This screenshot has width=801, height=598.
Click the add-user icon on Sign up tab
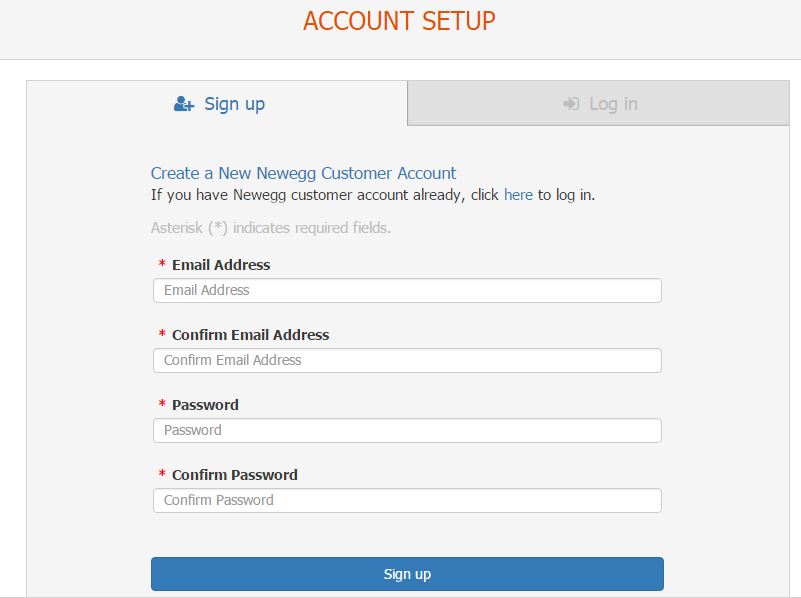(184, 104)
